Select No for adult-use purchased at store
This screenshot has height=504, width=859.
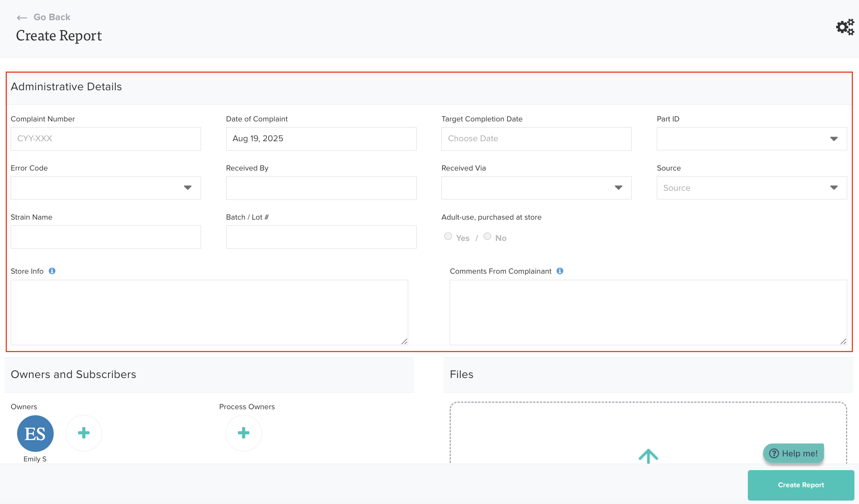(x=487, y=236)
